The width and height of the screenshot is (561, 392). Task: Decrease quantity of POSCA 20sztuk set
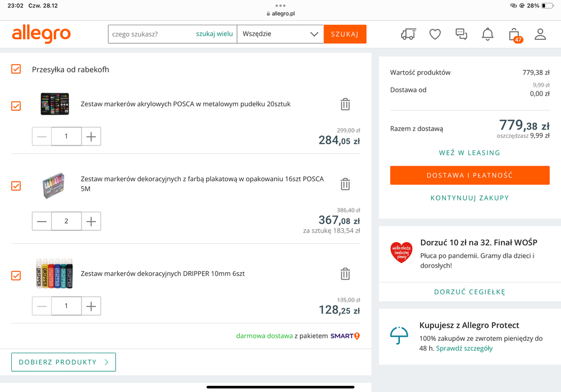click(42, 136)
